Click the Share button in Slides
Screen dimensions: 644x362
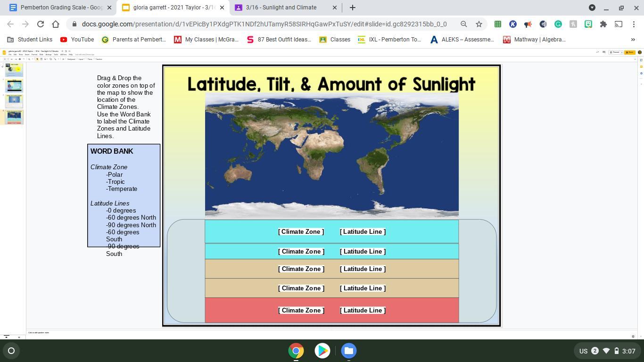point(629,52)
